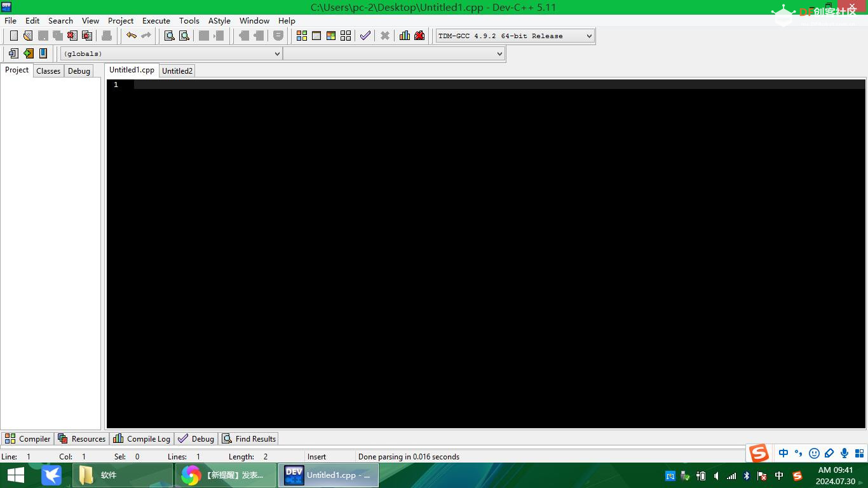Create a new source file via toolbar

(13, 36)
